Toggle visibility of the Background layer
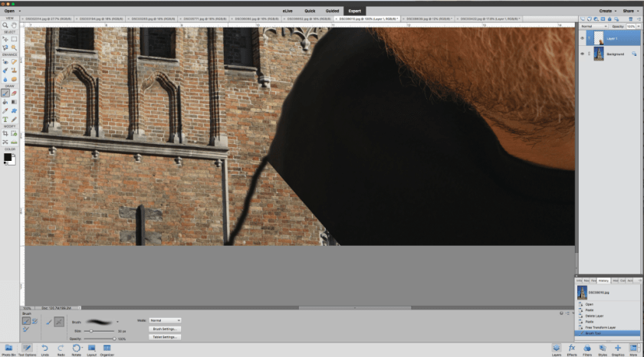644x357 pixels. [x=582, y=54]
